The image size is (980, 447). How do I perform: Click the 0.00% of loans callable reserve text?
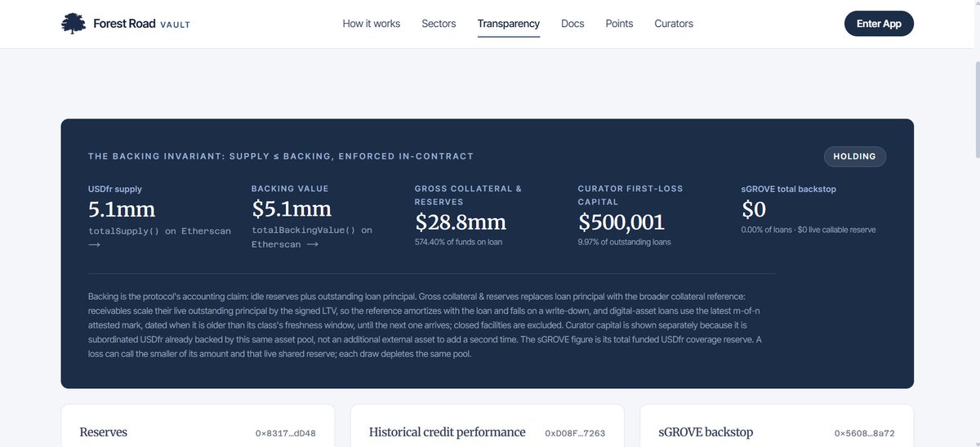click(x=808, y=230)
